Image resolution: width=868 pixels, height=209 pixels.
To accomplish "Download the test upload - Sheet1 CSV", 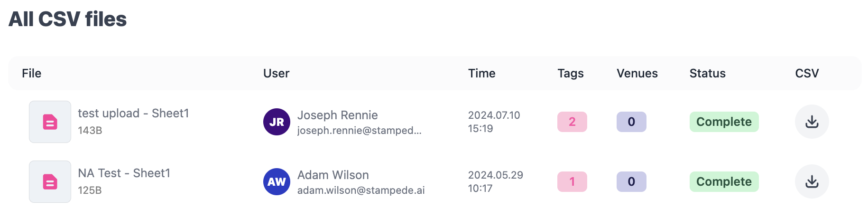I will click(812, 122).
